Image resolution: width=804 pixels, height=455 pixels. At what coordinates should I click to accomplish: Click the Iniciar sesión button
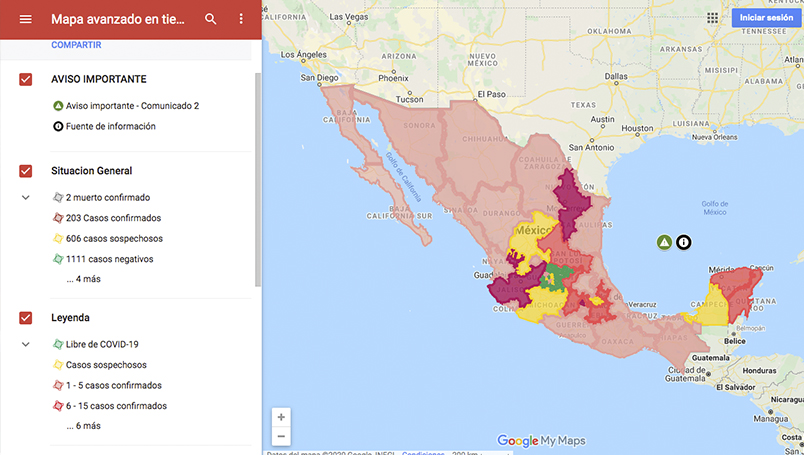(x=766, y=18)
